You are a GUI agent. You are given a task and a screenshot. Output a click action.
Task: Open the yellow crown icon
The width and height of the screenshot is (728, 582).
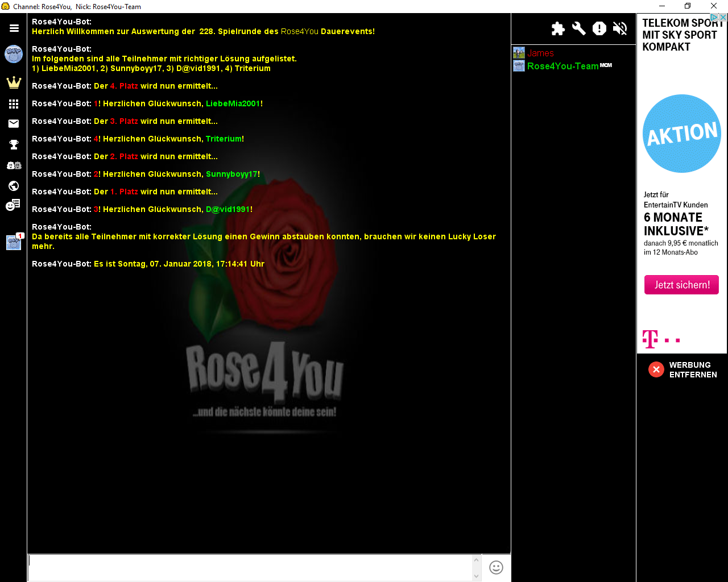coord(14,82)
